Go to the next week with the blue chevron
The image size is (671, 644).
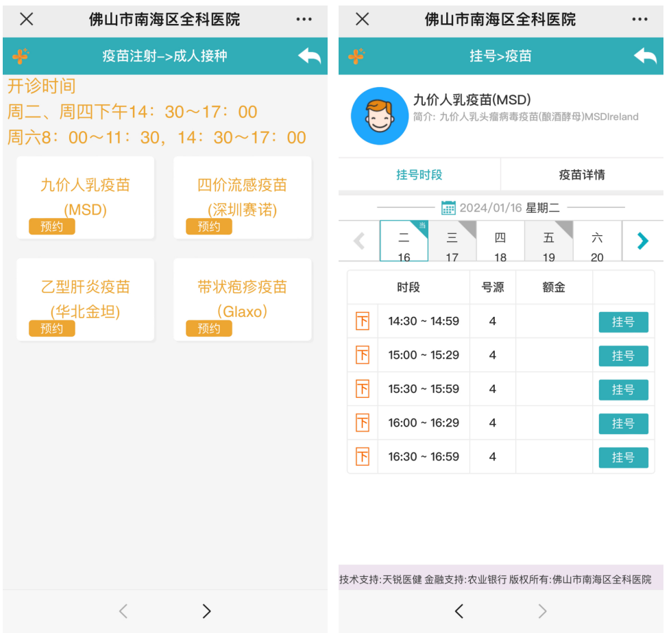pyautogui.click(x=642, y=241)
